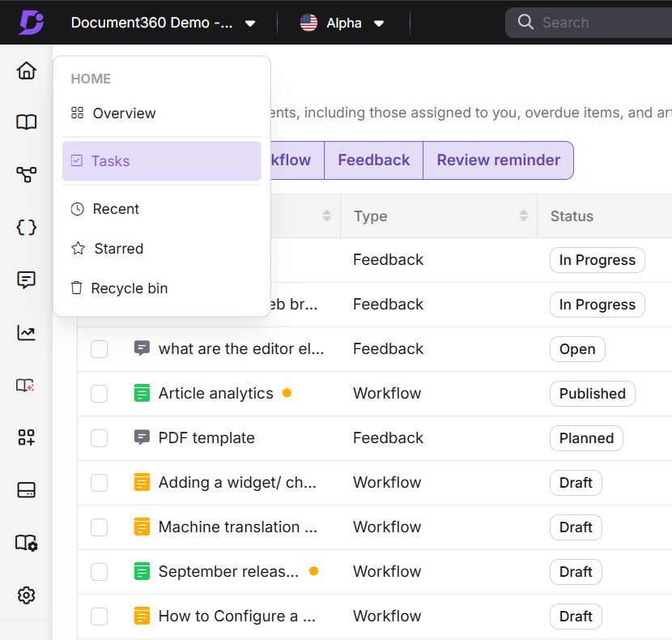Open the Home dashboard icon
672x640 pixels.
click(x=26, y=70)
